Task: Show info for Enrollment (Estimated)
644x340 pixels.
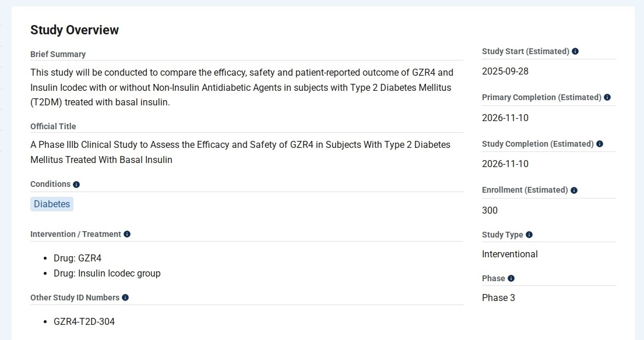Action: (x=574, y=190)
